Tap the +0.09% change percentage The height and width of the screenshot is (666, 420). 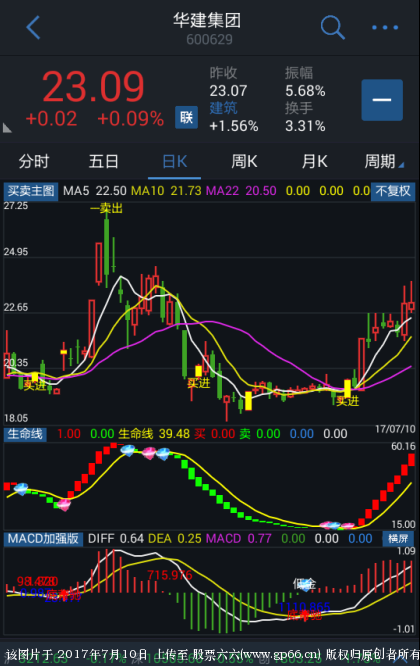[131, 119]
